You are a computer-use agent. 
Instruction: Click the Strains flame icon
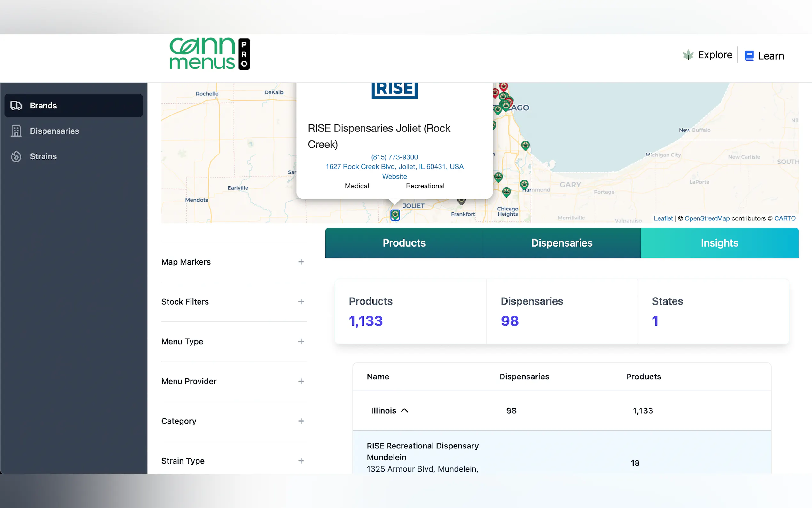coord(16,156)
